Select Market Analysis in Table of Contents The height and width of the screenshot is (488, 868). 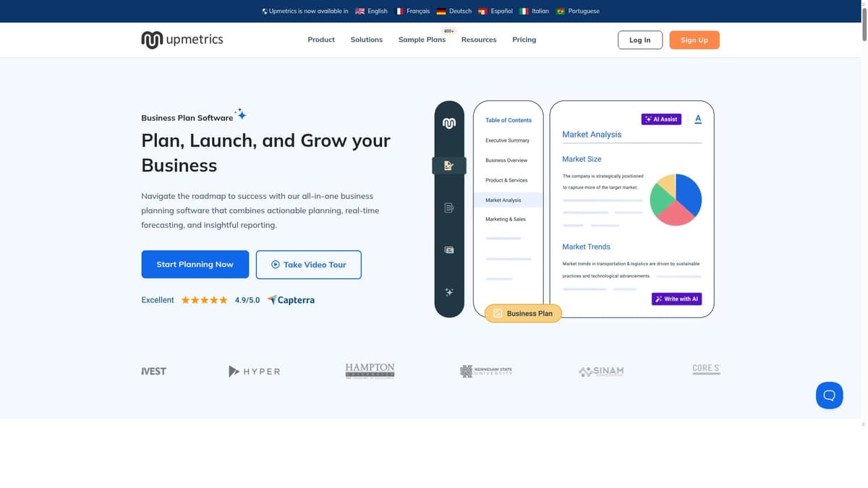pos(503,200)
